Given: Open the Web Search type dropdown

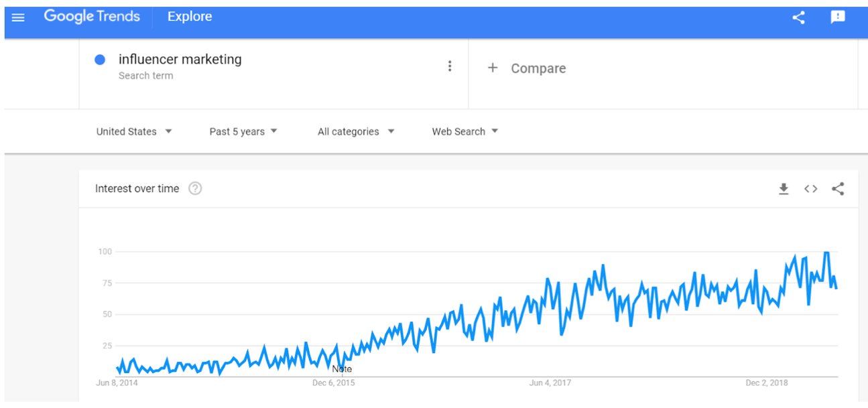Looking at the screenshot, I should coord(465,131).
